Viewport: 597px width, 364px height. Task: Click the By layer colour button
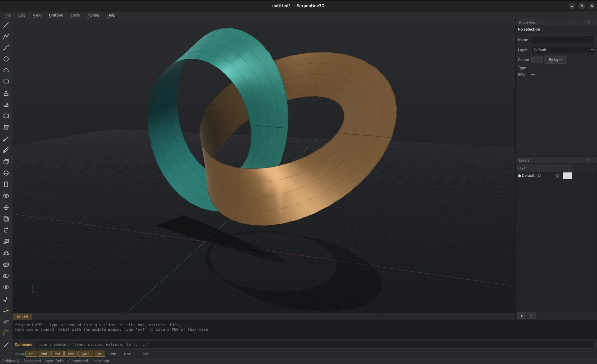[555, 60]
